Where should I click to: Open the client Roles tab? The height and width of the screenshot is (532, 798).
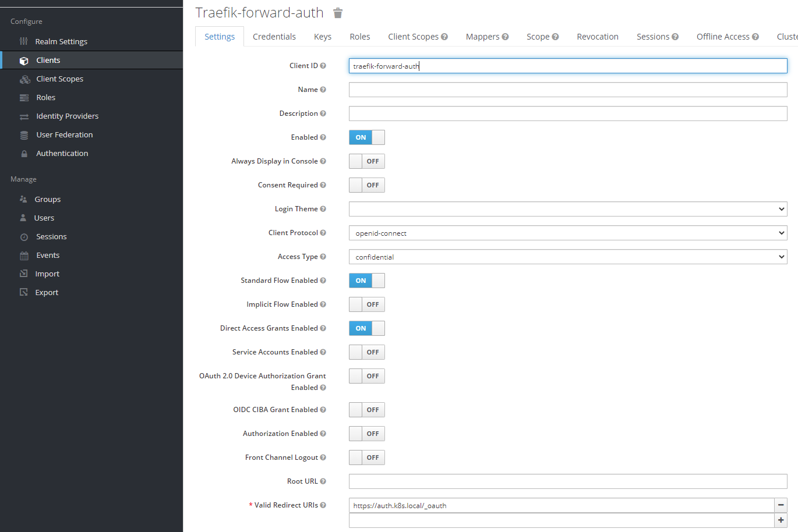360,37
